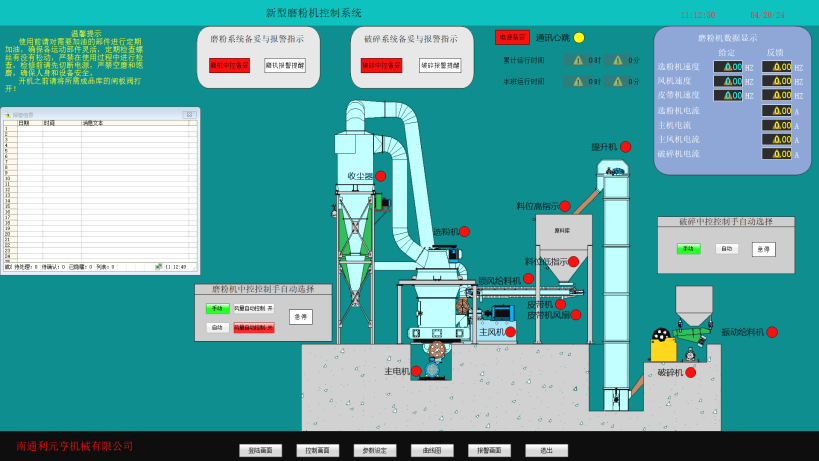The image size is (819, 461).
Task: Open the 报警画面 page from bottom bar
Action: point(489,450)
